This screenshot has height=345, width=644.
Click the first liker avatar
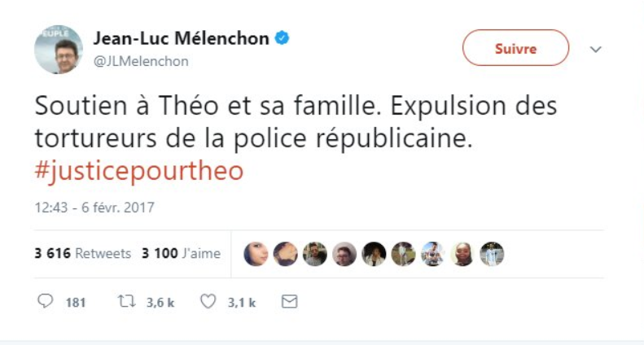[x=256, y=254]
